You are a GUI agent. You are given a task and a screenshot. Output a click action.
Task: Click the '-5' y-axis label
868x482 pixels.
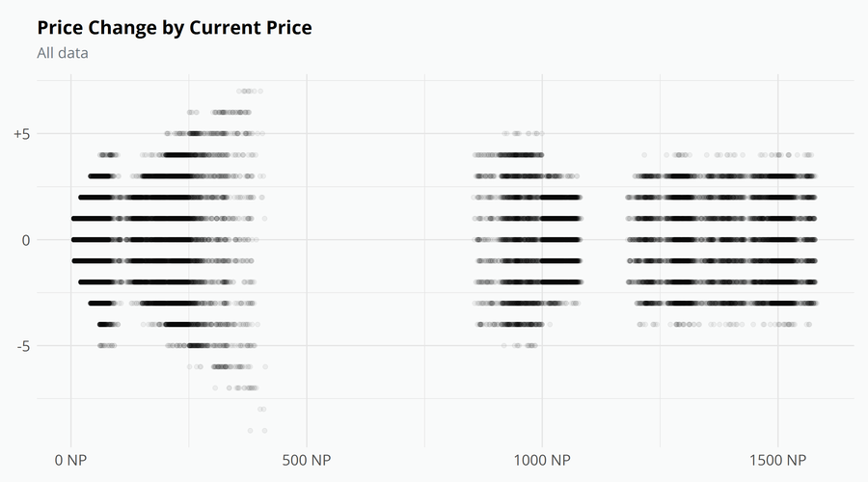click(23, 346)
